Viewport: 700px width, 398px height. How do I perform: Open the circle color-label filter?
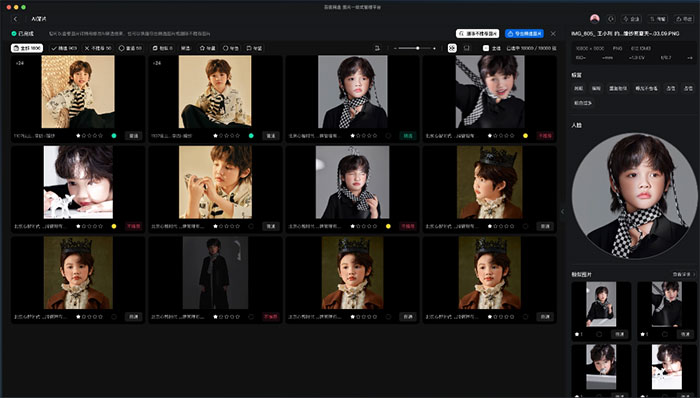click(230, 48)
